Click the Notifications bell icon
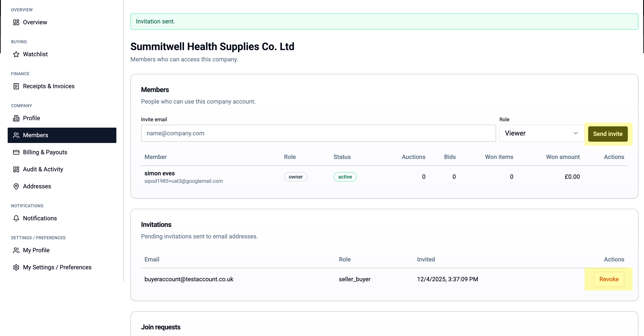 (16, 218)
